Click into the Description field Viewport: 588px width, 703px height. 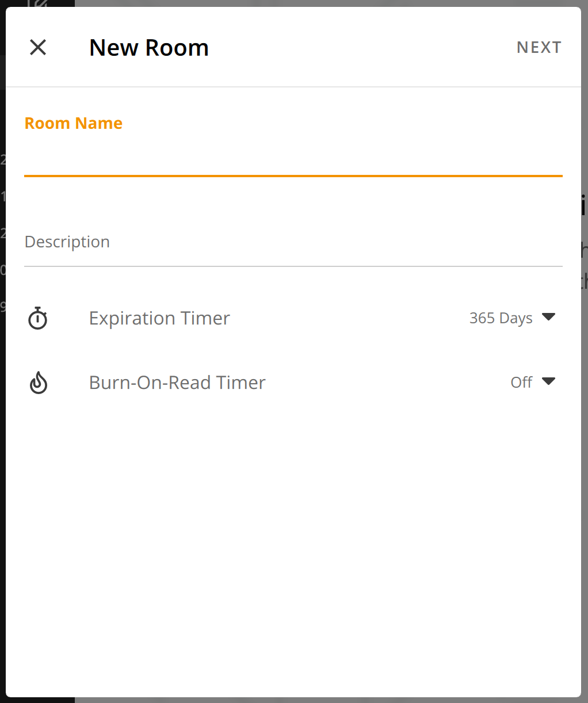(293, 242)
